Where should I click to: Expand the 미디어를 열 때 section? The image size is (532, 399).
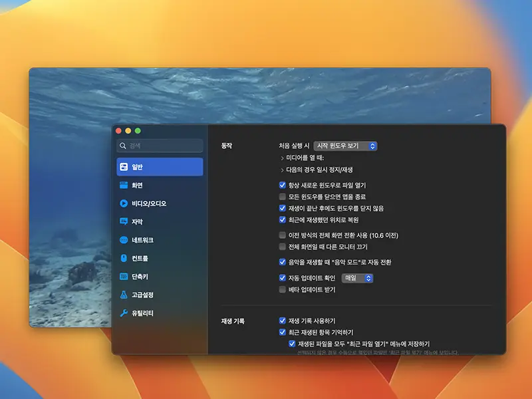[282, 158]
